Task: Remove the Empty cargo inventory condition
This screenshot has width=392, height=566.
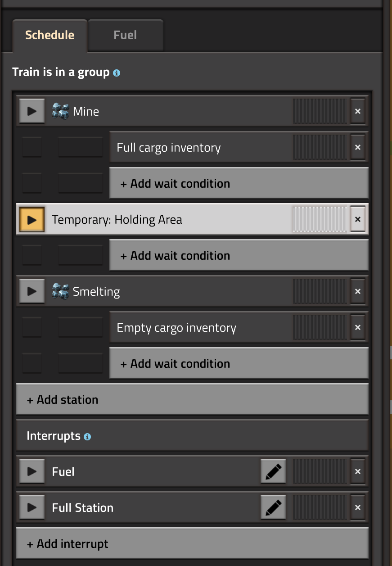Action: pyautogui.click(x=358, y=327)
